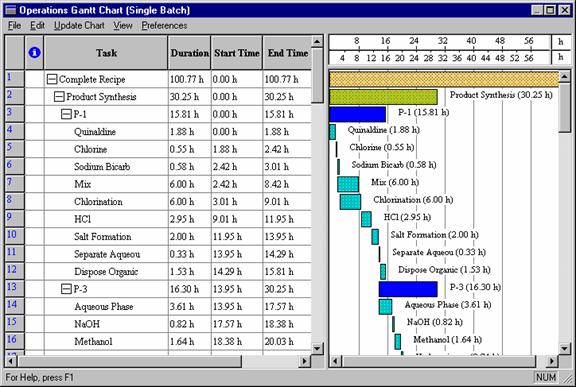Image resolution: width=576 pixels, height=387 pixels.
Task: Click the table's horizontal scroll right arrow
Action: point(305,361)
